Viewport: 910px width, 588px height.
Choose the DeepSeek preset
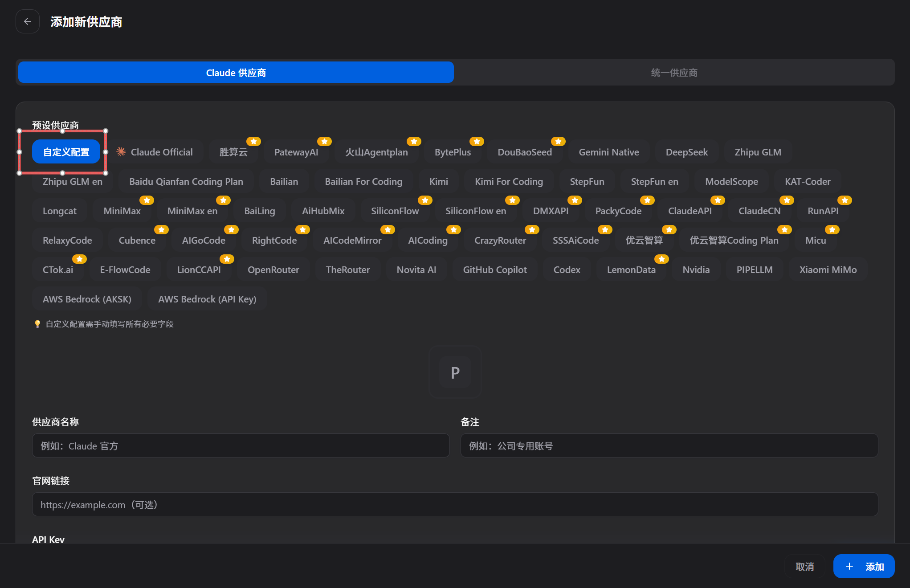click(x=686, y=152)
